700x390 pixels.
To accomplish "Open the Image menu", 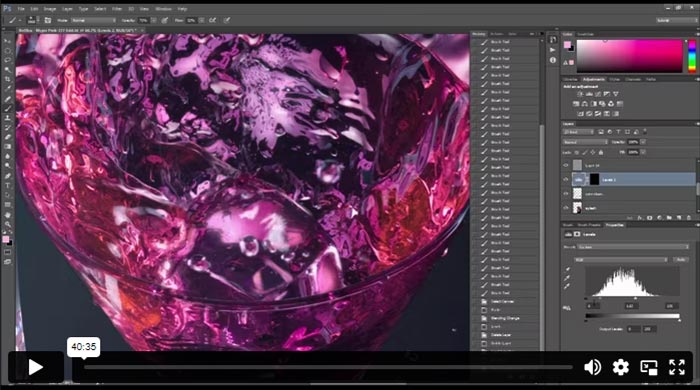I will coord(50,8).
